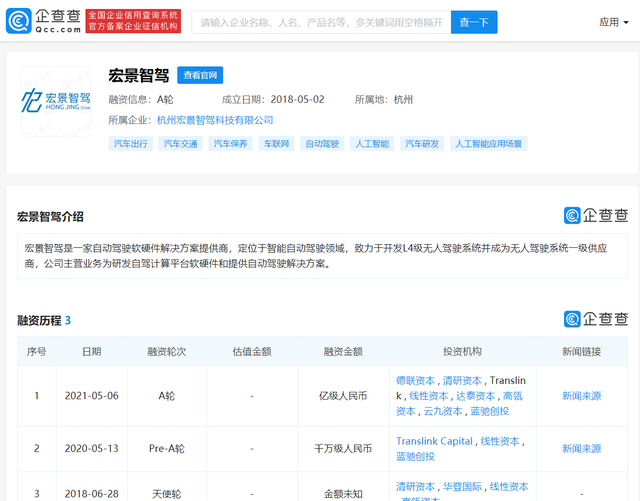The height and width of the screenshot is (501, 640).
Task: Open 新闻来源 link for 2021-05-06 round
Action: 582,396
